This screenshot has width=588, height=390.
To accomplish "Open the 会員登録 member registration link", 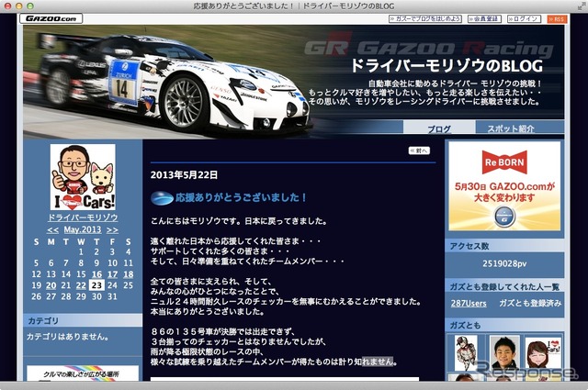I will pyautogui.click(x=484, y=18).
